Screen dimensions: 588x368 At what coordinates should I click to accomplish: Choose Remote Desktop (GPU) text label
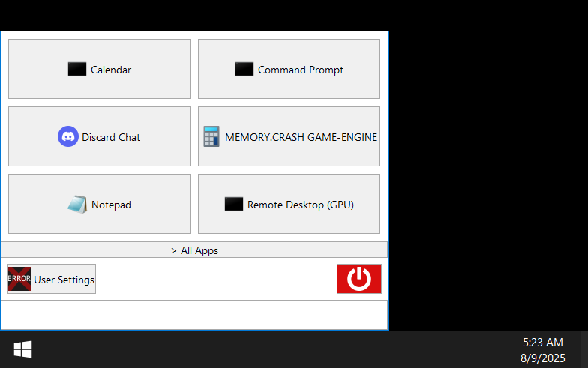pyautogui.click(x=301, y=205)
